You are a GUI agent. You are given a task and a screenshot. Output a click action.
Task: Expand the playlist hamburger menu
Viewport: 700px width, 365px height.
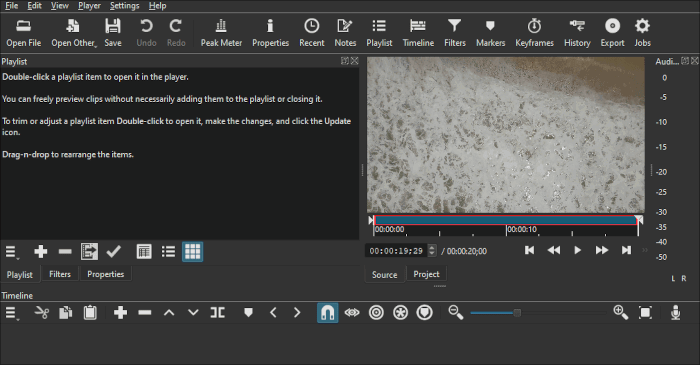click(12, 252)
